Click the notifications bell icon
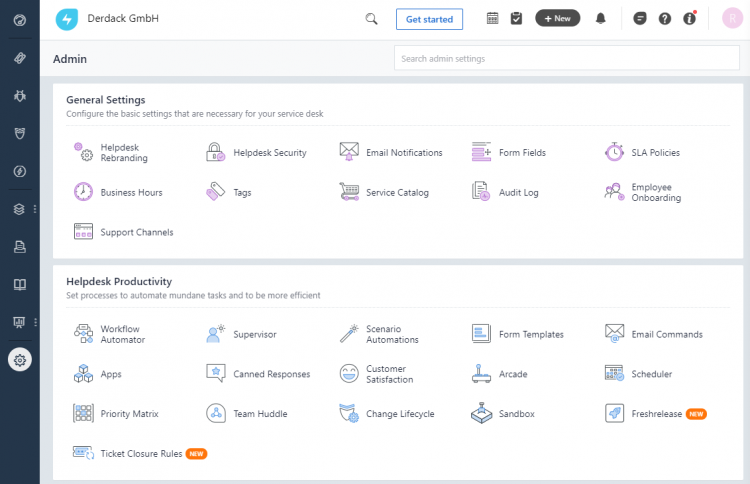750x484 pixels. tap(600, 19)
